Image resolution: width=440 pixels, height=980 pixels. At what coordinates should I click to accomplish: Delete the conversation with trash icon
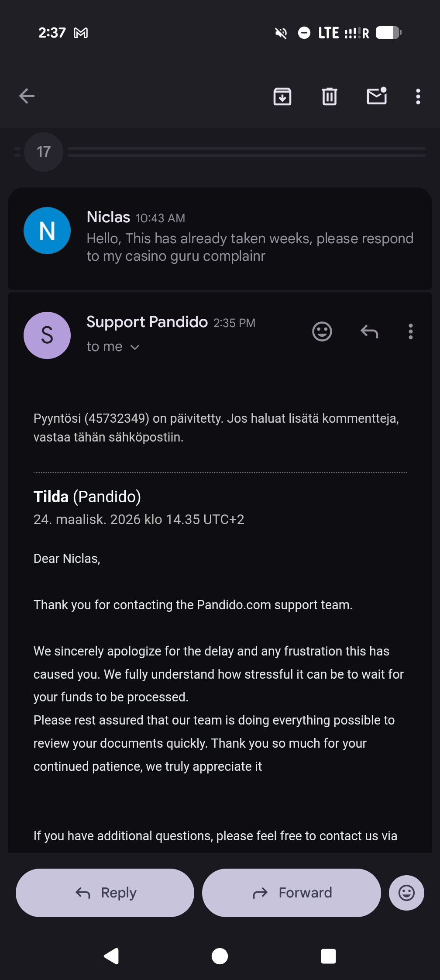[330, 97]
